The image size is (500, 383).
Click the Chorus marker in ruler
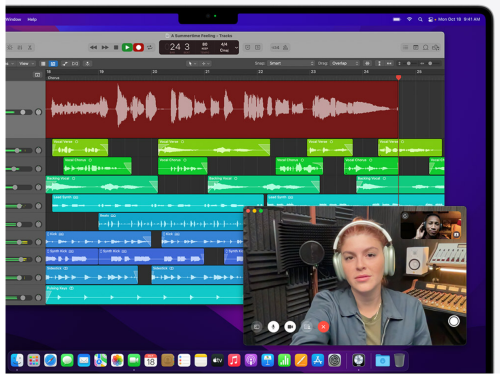tap(53, 78)
